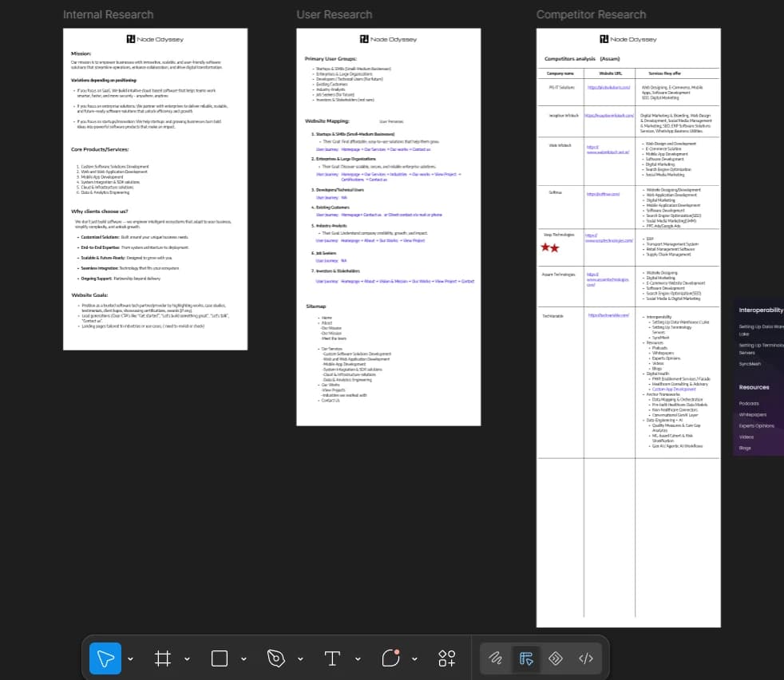Click 'Investors & Stakeholders' numbered heading
The width and height of the screenshot is (784, 680).
coord(335,271)
